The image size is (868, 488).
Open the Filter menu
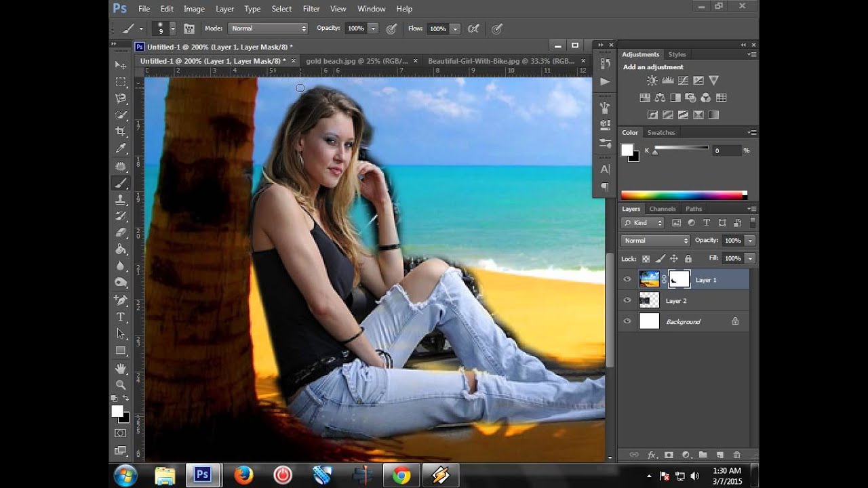pyautogui.click(x=311, y=9)
